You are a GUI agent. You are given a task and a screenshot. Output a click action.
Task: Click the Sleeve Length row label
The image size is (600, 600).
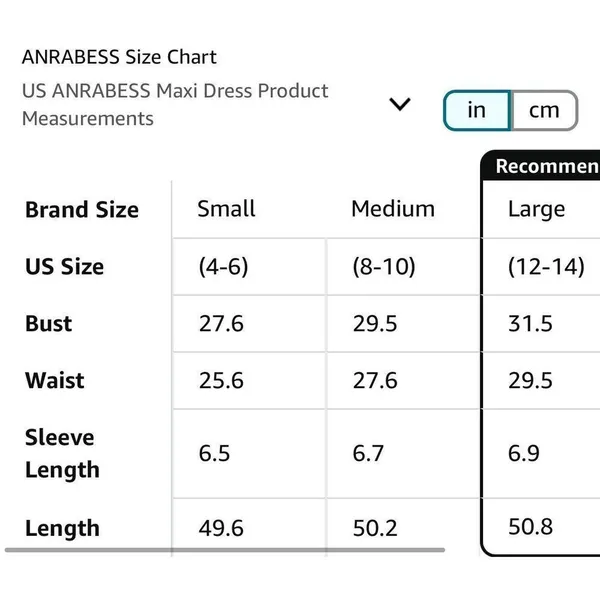pyautogui.click(x=62, y=453)
